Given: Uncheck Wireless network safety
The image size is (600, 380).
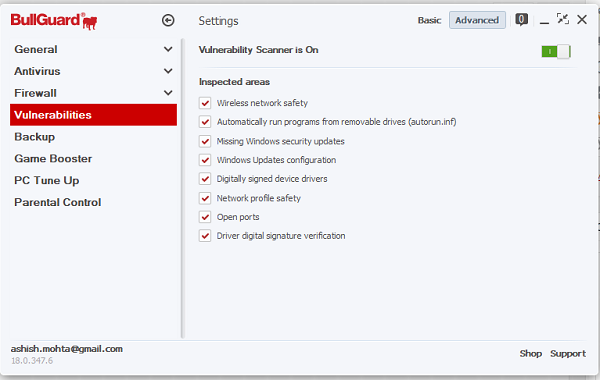Looking at the screenshot, I should tap(205, 103).
